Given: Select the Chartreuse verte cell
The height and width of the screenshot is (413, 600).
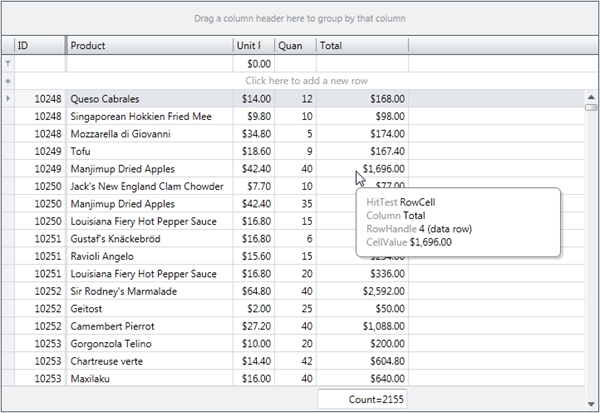Looking at the screenshot, I should pyautogui.click(x=150, y=361).
